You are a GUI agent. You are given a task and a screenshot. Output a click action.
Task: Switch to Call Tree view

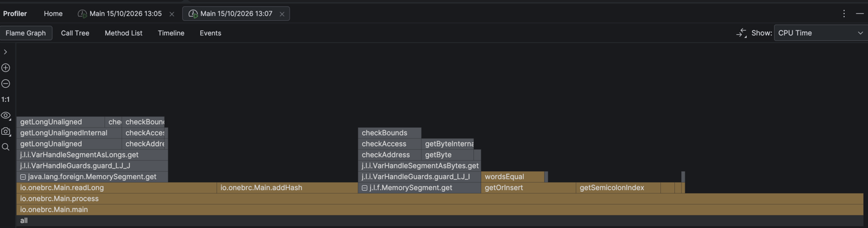(75, 33)
